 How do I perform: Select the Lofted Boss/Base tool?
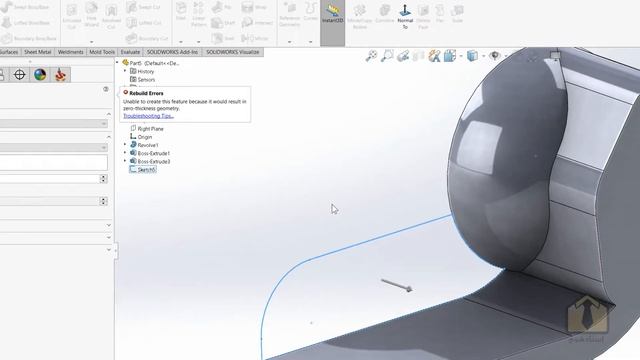tap(26, 23)
